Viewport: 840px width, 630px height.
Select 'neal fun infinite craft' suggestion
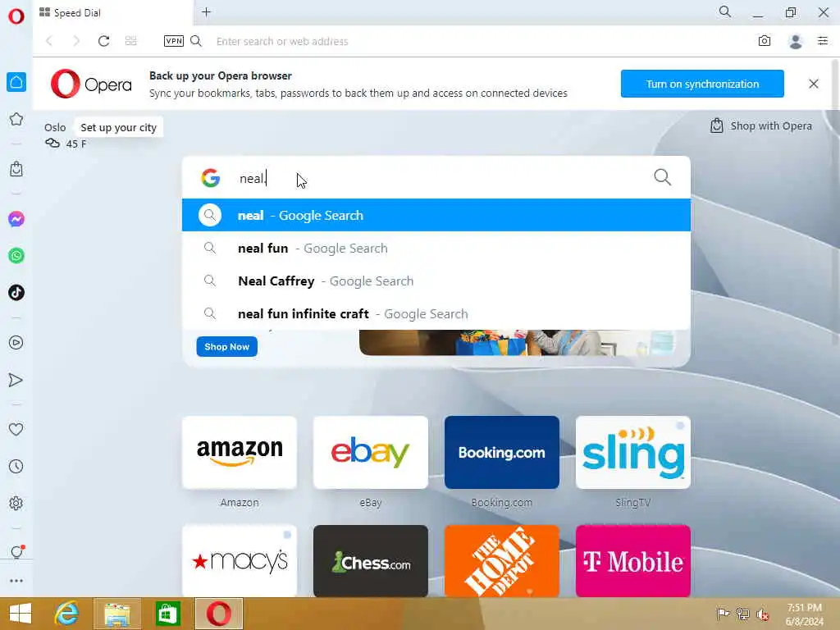(436, 313)
